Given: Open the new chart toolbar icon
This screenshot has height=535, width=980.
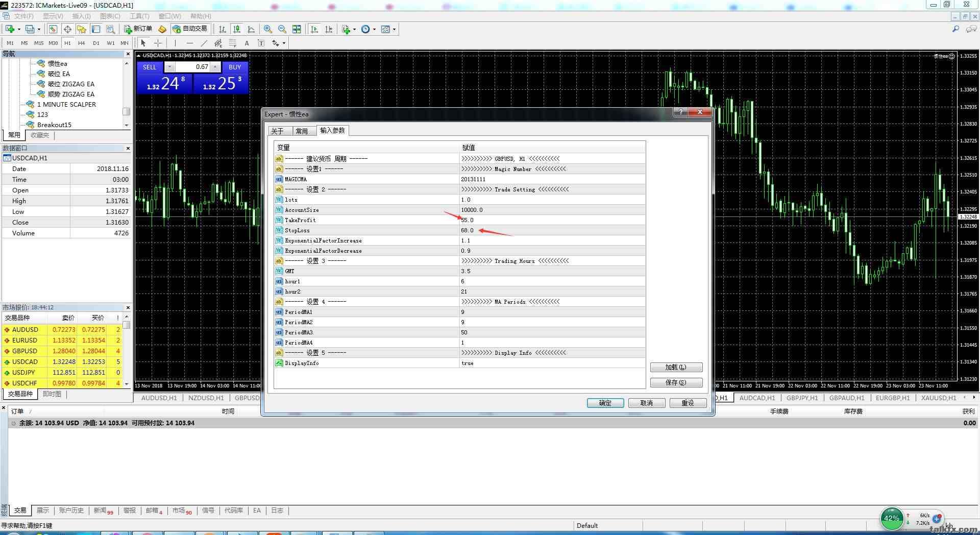Looking at the screenshot, I should [10, 29].
